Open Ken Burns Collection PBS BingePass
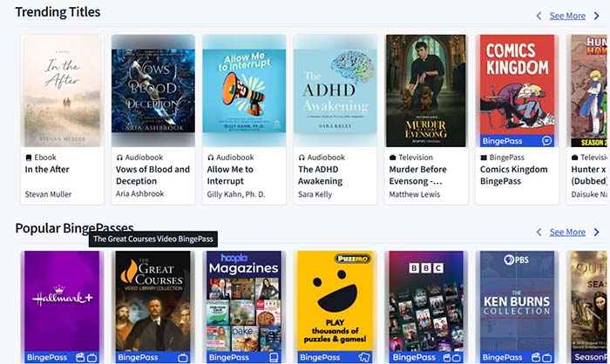This screenshot has width=610, height=364. (517, 307)
